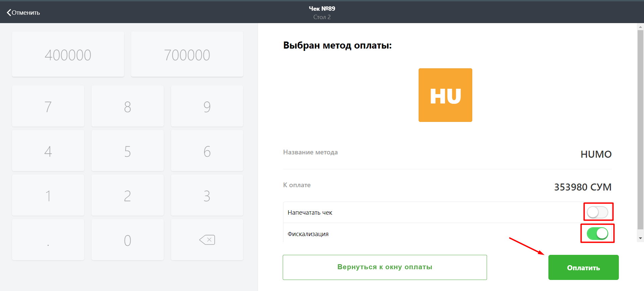
Task: Disable the Фискализация toggle
Action: pyautogui.click(x=597, y=233)
